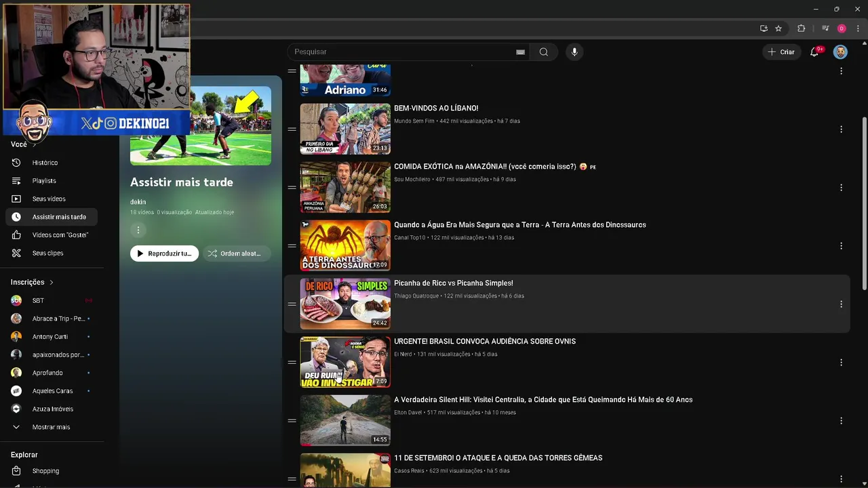Grab reorder handle of Picanha de Rico video
The width and height of the screenshot is (868, 488).
pyautogui.click(x=292, y=304)
